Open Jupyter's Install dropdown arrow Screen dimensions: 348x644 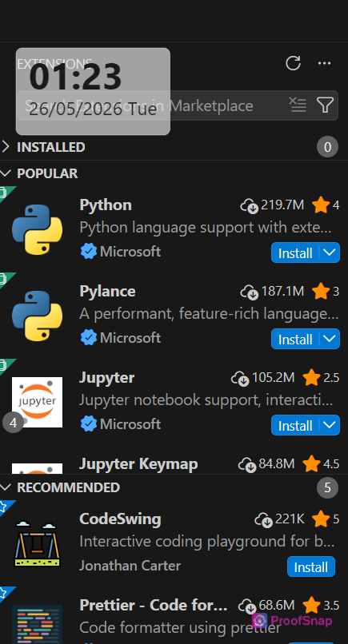point(330,425)
